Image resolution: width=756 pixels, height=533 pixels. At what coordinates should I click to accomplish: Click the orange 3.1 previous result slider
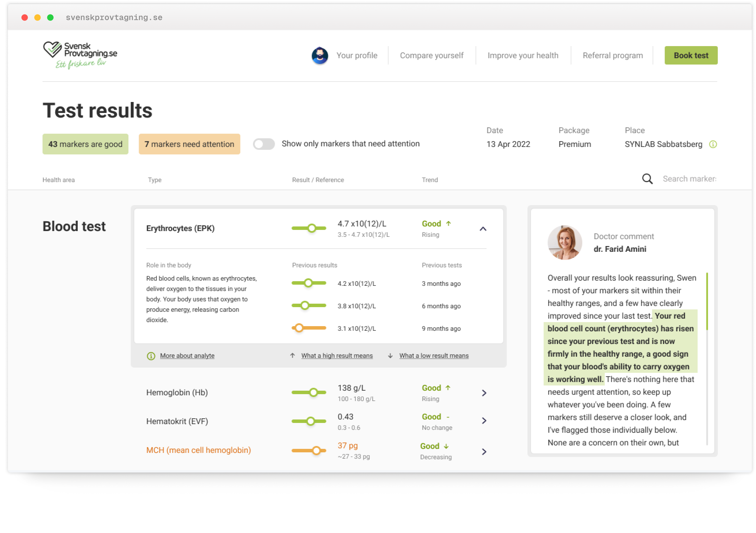coord(309,328)
